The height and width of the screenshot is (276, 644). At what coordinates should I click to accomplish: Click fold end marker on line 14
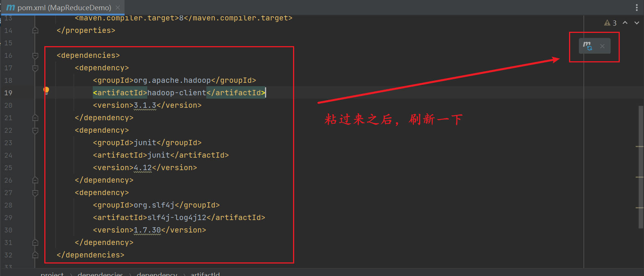coord(35,30)
